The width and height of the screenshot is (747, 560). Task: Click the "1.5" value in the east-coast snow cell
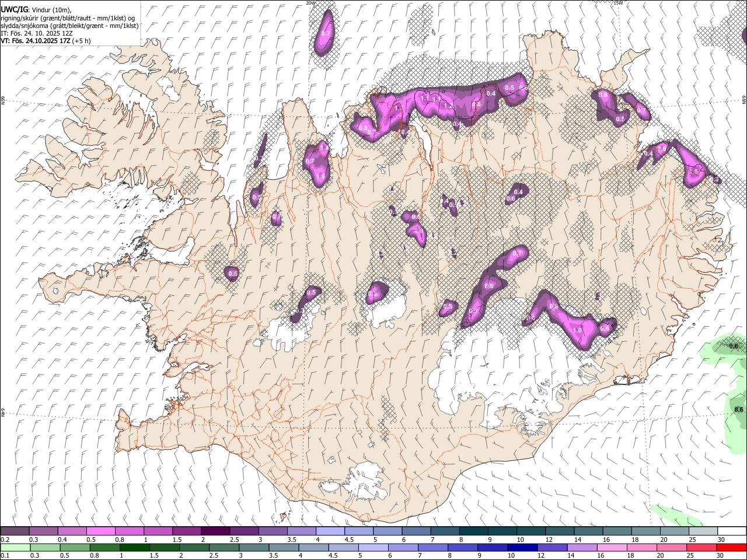(693, 172)
